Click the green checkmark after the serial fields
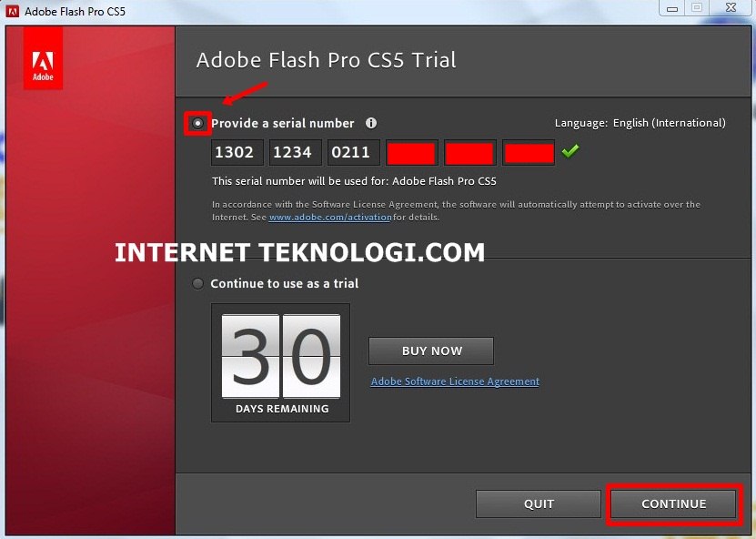The image size is (756, 539). [570, 152]
